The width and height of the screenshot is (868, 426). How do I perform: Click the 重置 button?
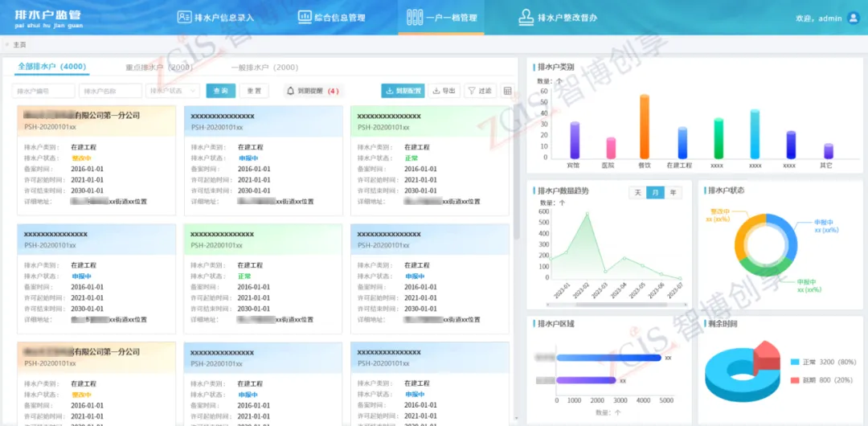[254, 91]
